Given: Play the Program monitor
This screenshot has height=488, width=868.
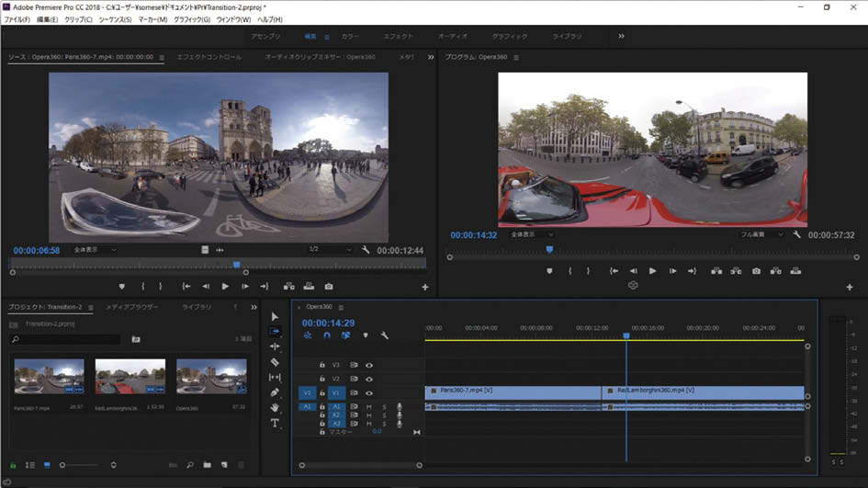Looking at the screenshot, I should tap(653, 271).
